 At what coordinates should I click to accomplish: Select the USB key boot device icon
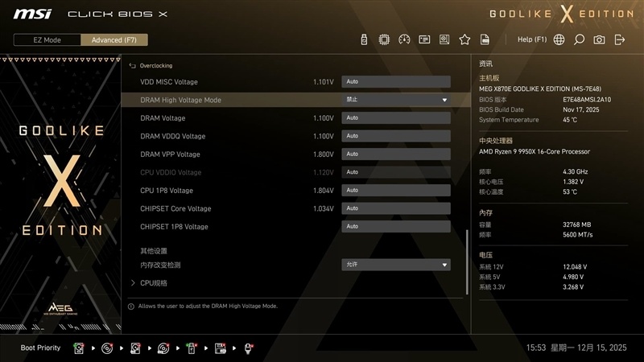[192, 348]
